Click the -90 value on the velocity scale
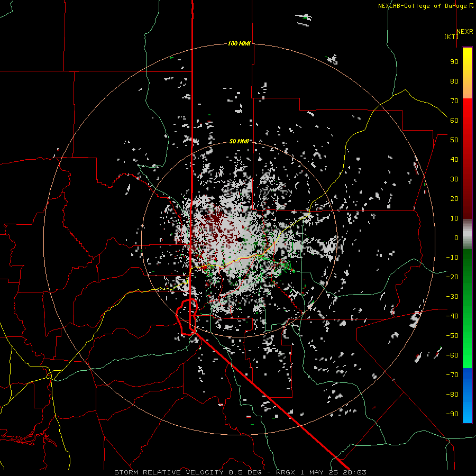The image size is (476, 476). coord(452,414)
